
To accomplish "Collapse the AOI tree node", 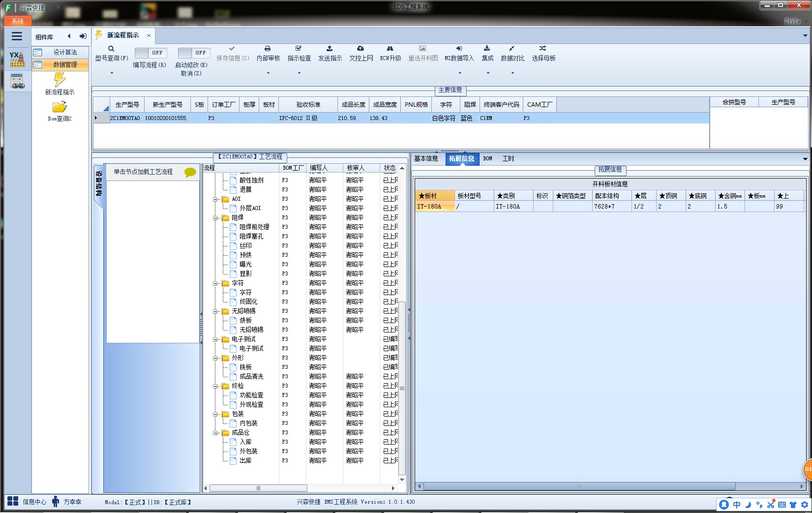I will (215, 199).
